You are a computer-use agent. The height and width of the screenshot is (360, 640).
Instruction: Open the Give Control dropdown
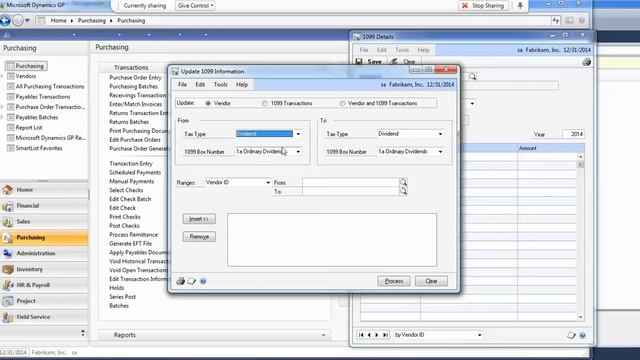[196, 6]
